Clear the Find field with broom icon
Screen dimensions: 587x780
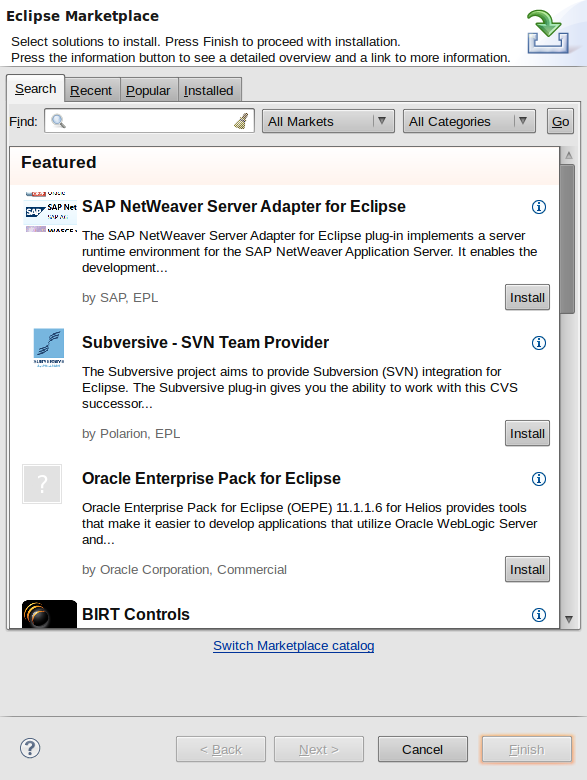click(x=241, y=121)
